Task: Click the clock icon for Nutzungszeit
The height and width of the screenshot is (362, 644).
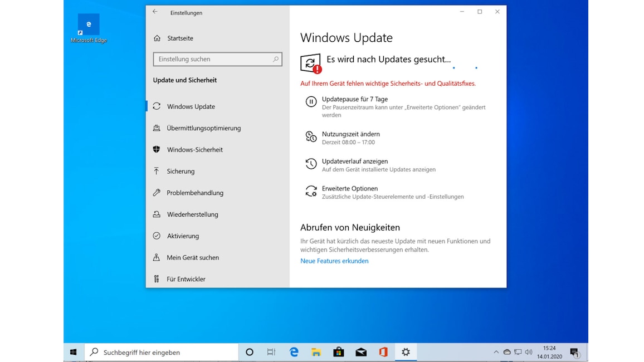Action: coord(311,136)
